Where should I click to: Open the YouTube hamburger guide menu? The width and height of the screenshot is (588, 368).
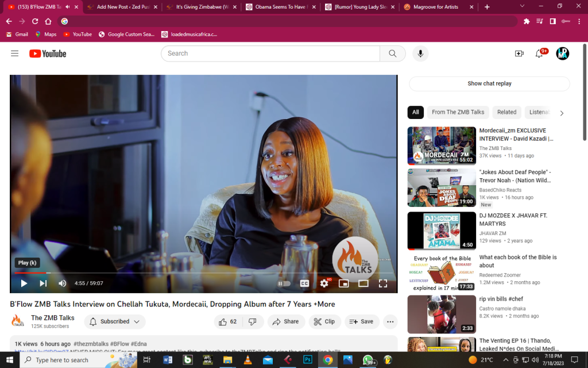pos(14,53)
